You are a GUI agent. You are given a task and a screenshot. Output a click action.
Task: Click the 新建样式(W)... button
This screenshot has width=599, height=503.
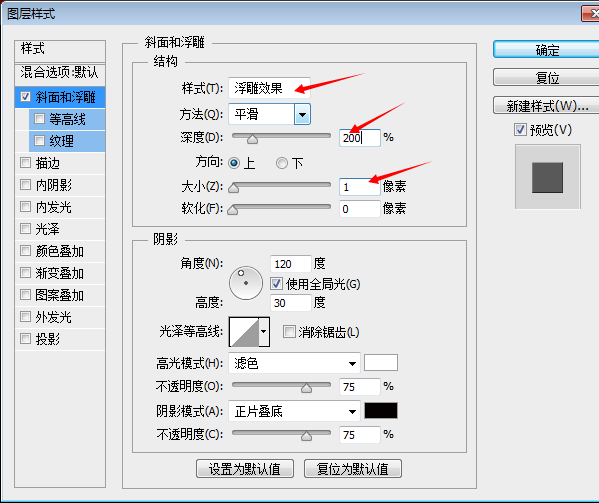(x=547, y=106)
